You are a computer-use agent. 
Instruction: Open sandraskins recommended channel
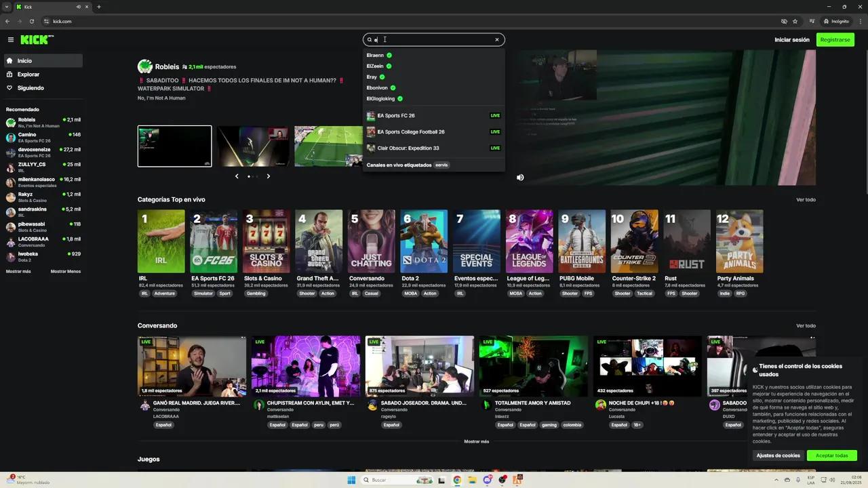coord(43,212)
